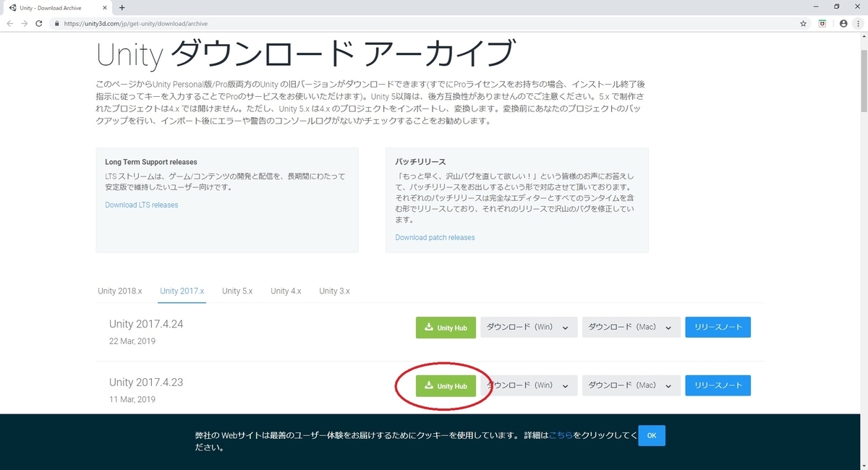
Task: Click the Long Term Support releases heading
Action: [151, 162]
